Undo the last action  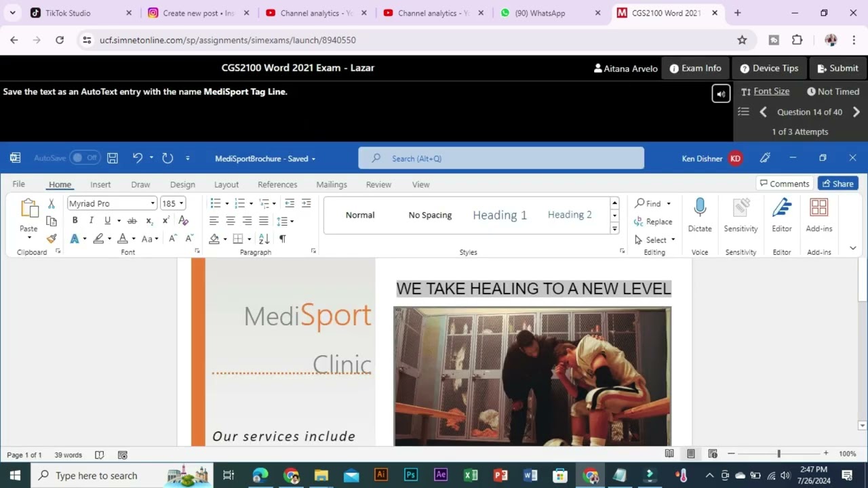point(138,158)
